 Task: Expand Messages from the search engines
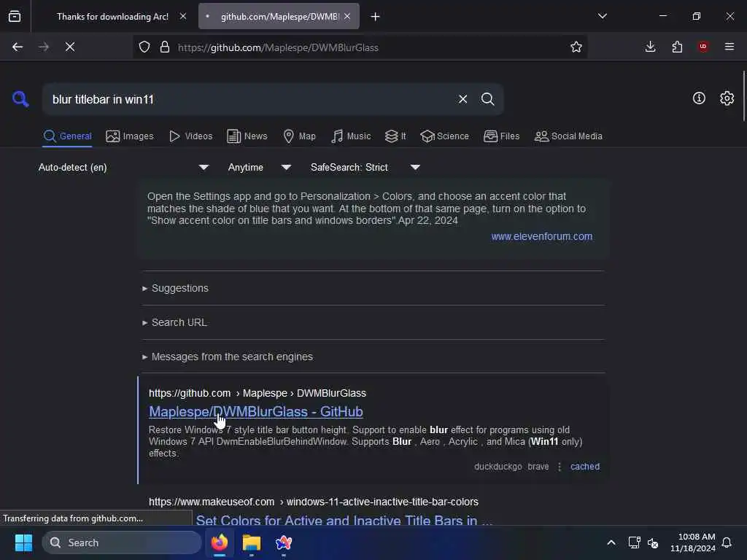[x=228, y=357]
